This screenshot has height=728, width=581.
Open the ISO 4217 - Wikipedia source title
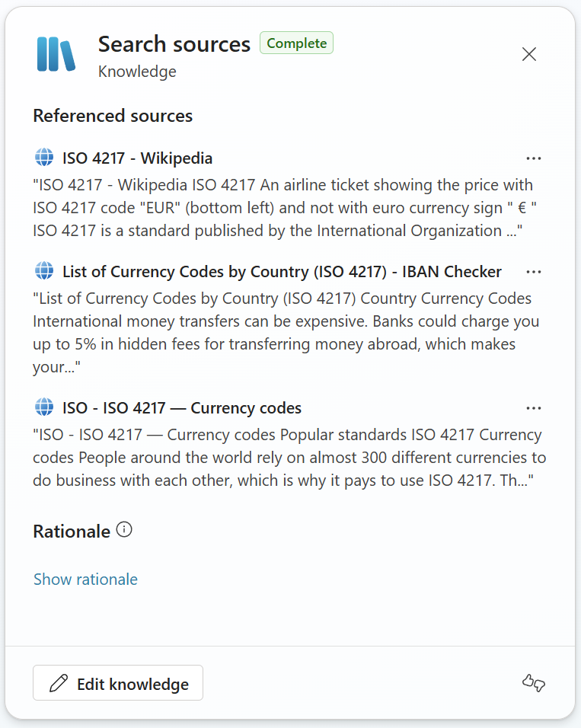pyautogui.click(x=137, y=158)
